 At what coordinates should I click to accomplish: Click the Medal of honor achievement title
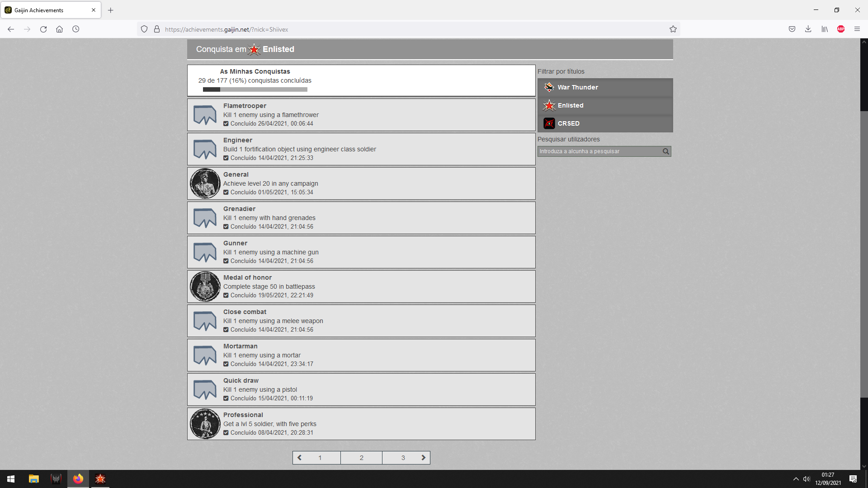click(247, 277)
